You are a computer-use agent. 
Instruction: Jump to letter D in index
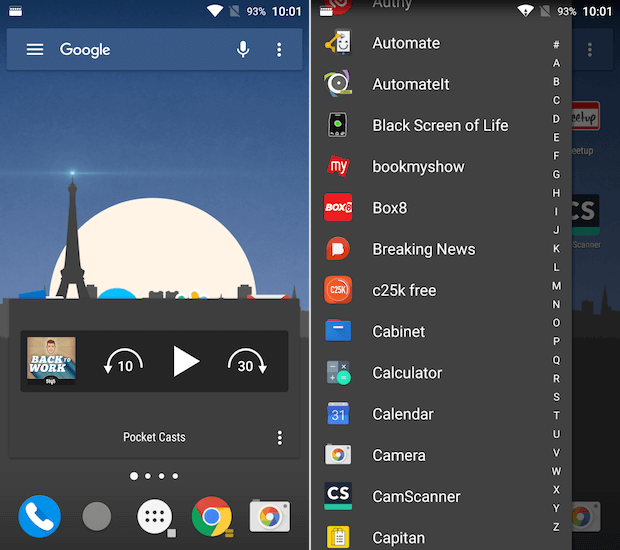coord(556,119)
